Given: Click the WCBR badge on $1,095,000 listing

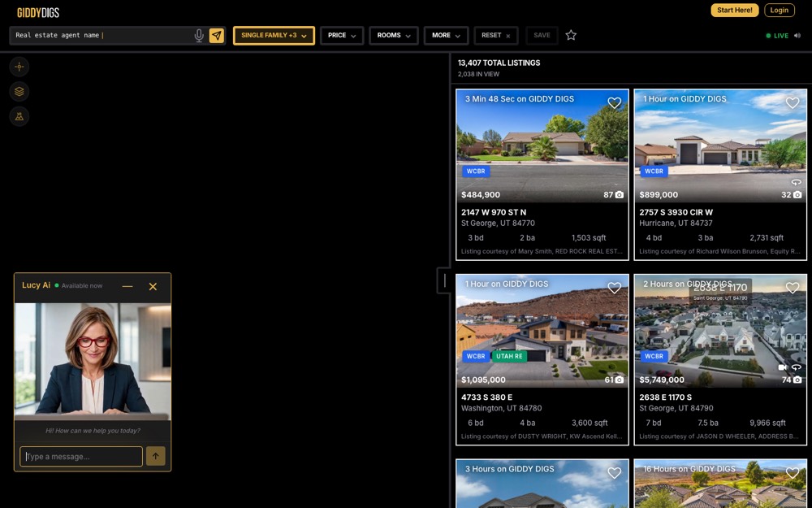Looking at the screenshot, I should [476, 356].
